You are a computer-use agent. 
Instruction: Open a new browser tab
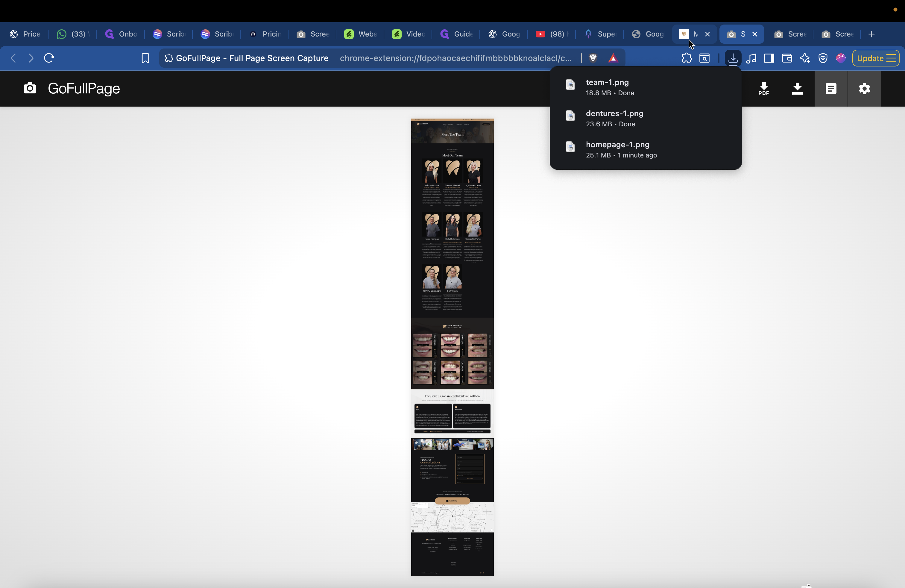coord(871,34)
